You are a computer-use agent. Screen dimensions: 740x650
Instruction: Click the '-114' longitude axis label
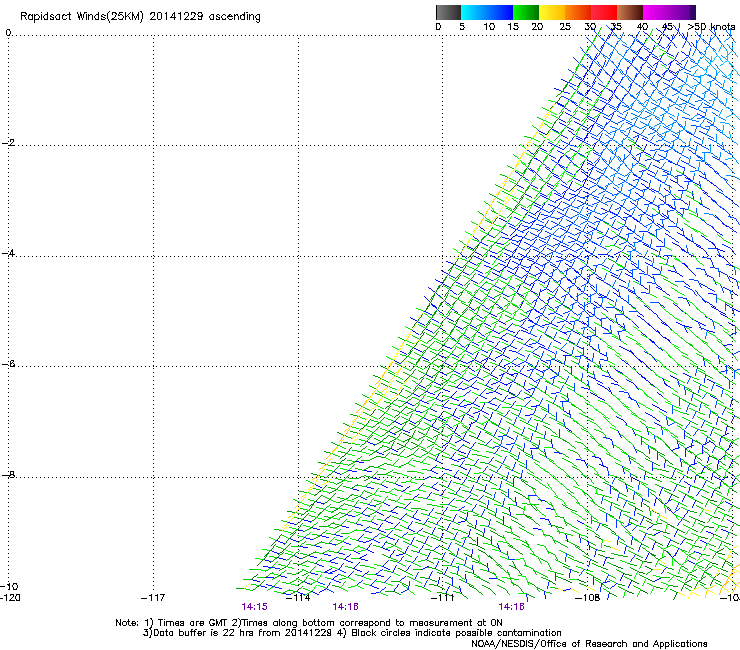[x=298, y=598]
